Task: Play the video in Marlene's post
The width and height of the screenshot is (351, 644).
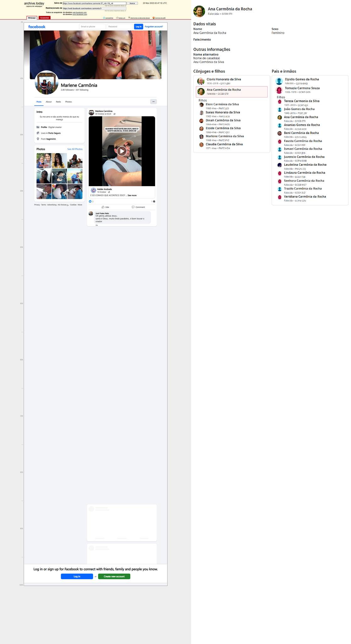Action: pos(122,151)
